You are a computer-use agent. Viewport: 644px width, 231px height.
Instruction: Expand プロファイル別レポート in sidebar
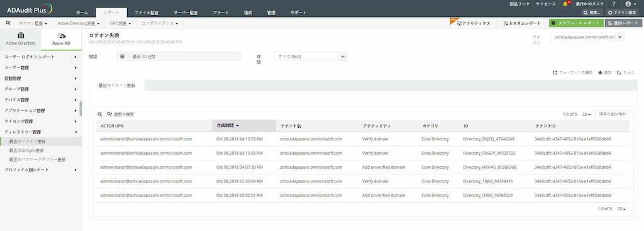click(x=41, y=170)
